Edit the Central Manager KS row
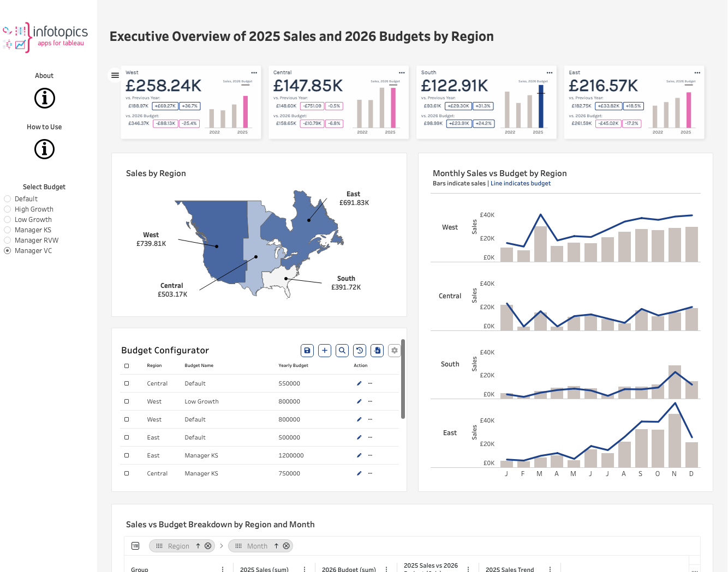The image size is (728, 572). (359, 474)
